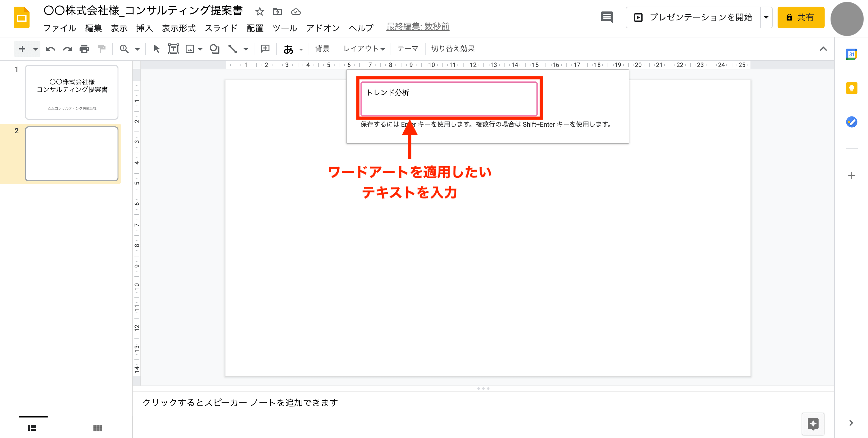Open the レイアウト dropdown menu

click(363, 49)
